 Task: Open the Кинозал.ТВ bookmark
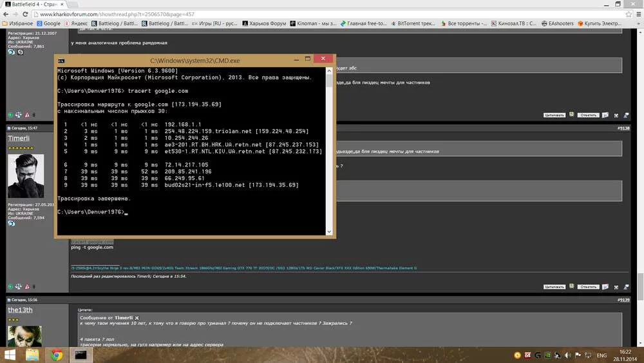[x=514, y=23]
